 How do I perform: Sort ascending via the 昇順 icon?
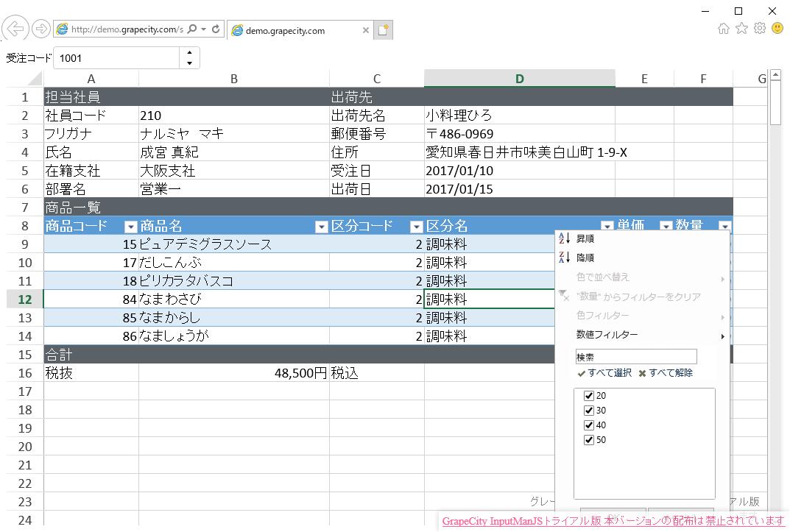[564, 238]
